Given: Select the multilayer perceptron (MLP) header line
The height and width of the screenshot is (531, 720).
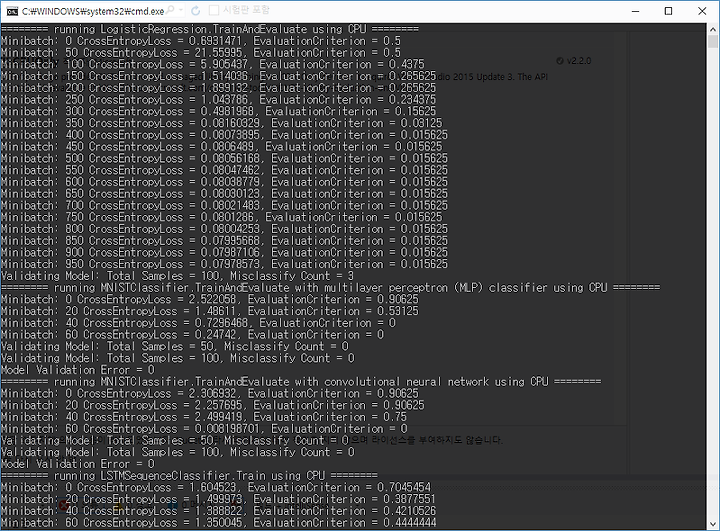Looking at the screenshot, I should pyautogui.click(x=331, y=288).
